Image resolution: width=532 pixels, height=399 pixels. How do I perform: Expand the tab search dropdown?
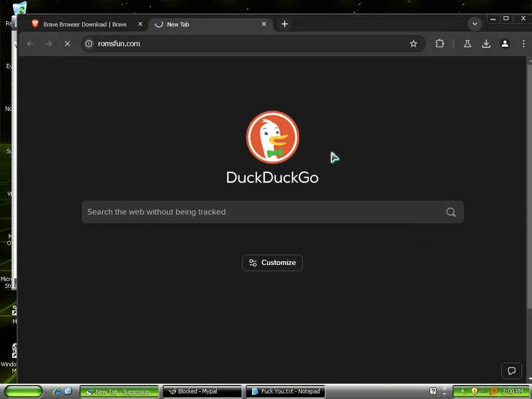[x=475, y=24]
